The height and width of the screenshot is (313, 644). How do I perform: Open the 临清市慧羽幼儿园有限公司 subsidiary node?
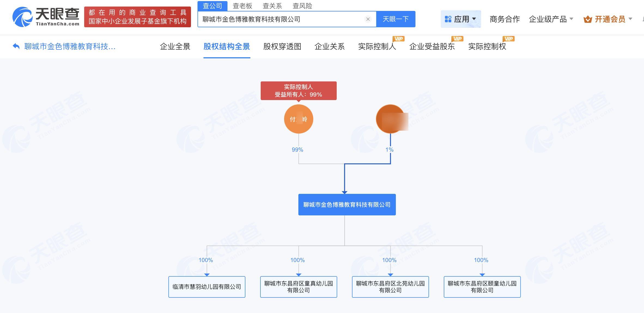(207, 287)
